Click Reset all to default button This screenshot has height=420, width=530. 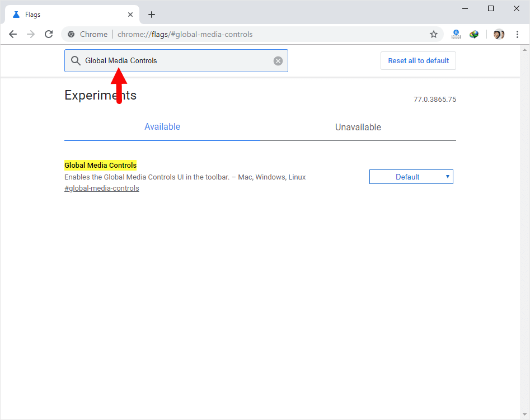tap(418, 61)
